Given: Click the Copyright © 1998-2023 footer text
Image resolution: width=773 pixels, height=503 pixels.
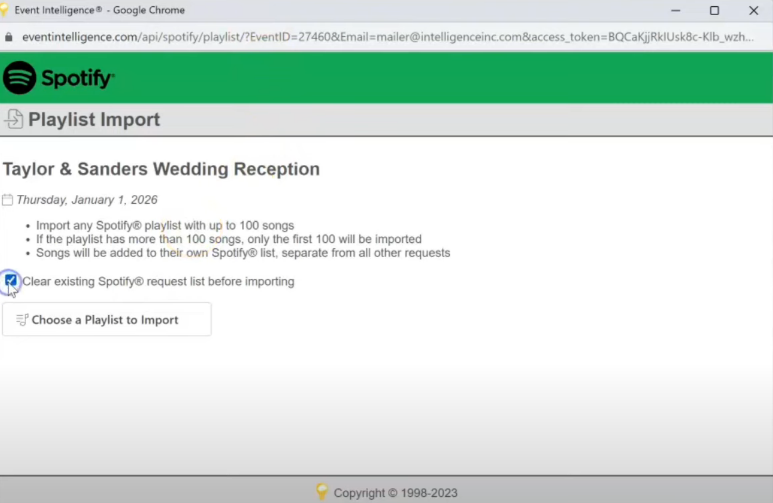Looking at the screenshot, I should 395,493.
